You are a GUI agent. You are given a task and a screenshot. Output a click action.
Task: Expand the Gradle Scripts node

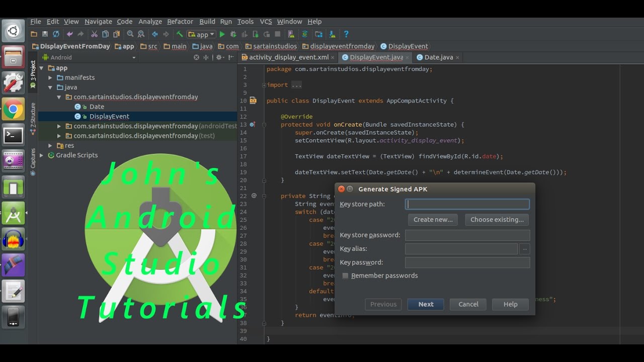pos(41,155)
